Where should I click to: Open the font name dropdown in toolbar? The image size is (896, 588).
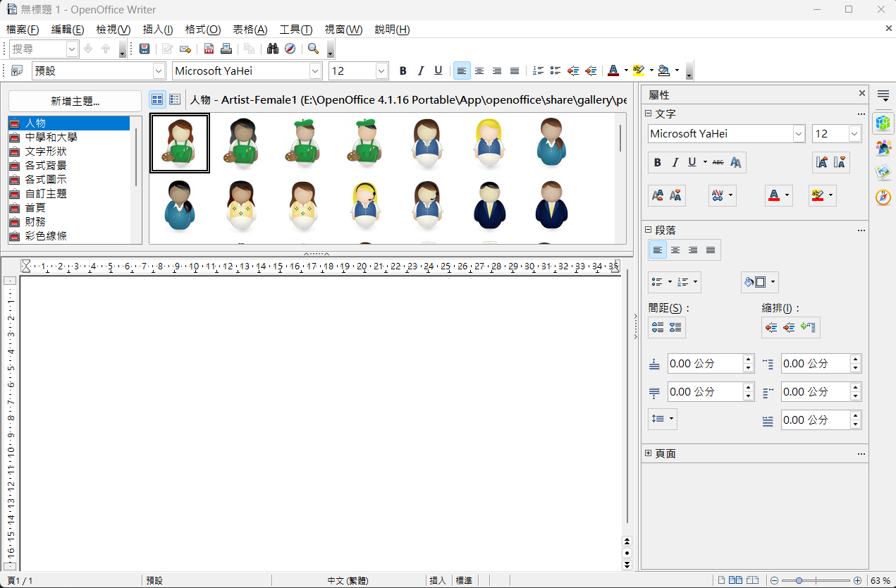coord(315,71)
